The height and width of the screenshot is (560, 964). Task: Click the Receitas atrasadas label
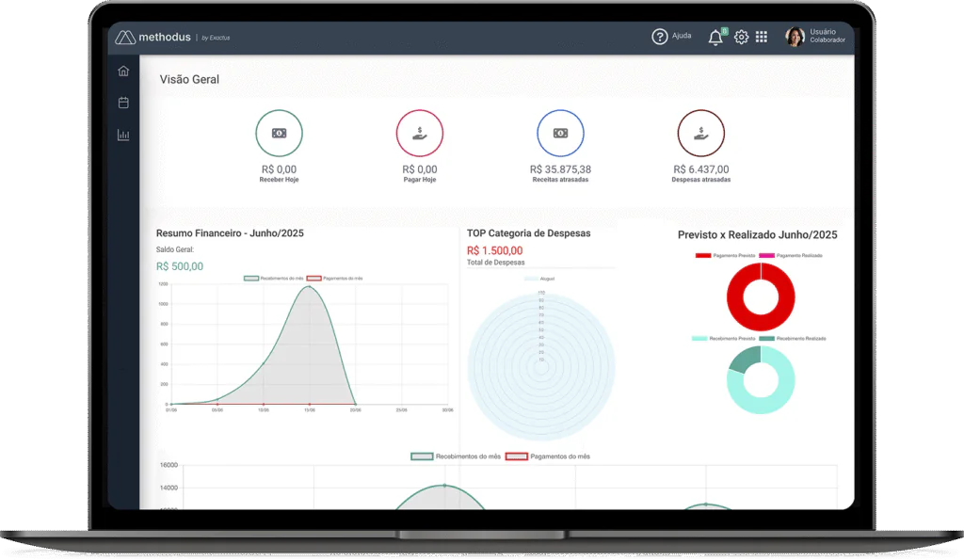click(x=560, y=180)
